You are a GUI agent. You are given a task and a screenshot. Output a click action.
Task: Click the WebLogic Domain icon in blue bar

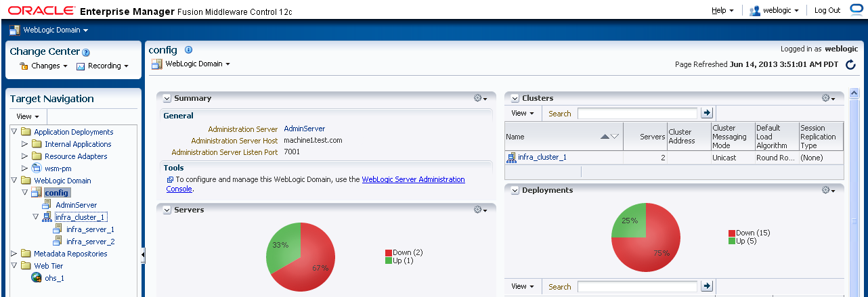(x=15, y=30)
